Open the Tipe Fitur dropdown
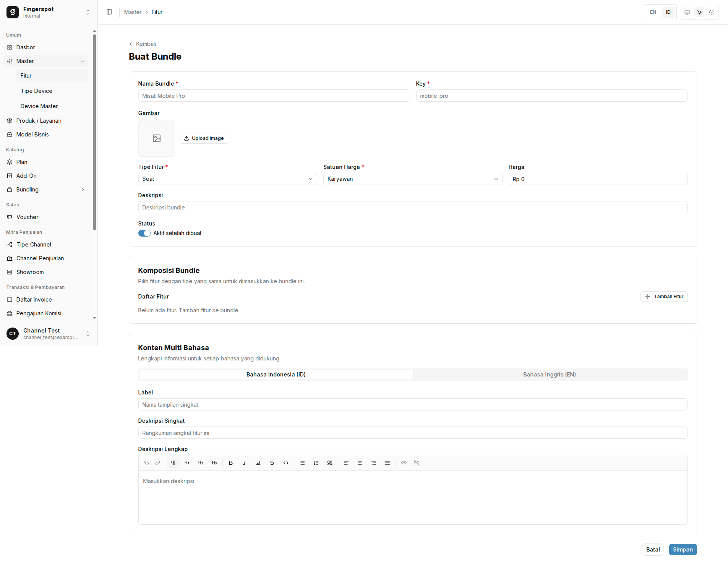The image size is (728, 571). pos(228,179)
